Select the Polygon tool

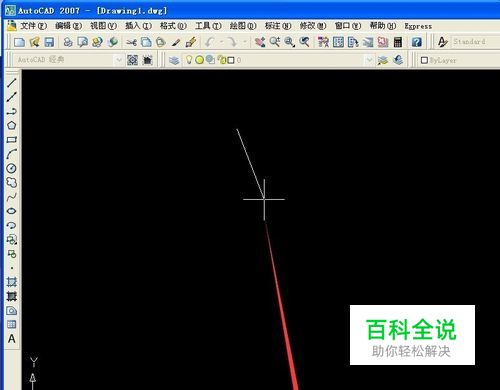[x=12, y=125]
